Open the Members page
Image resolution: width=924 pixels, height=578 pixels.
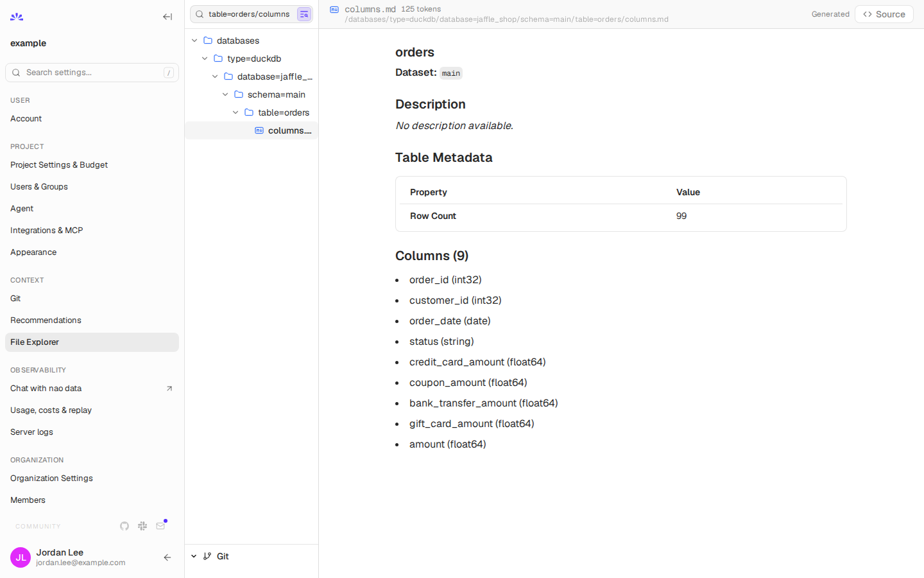pos(92,500)
